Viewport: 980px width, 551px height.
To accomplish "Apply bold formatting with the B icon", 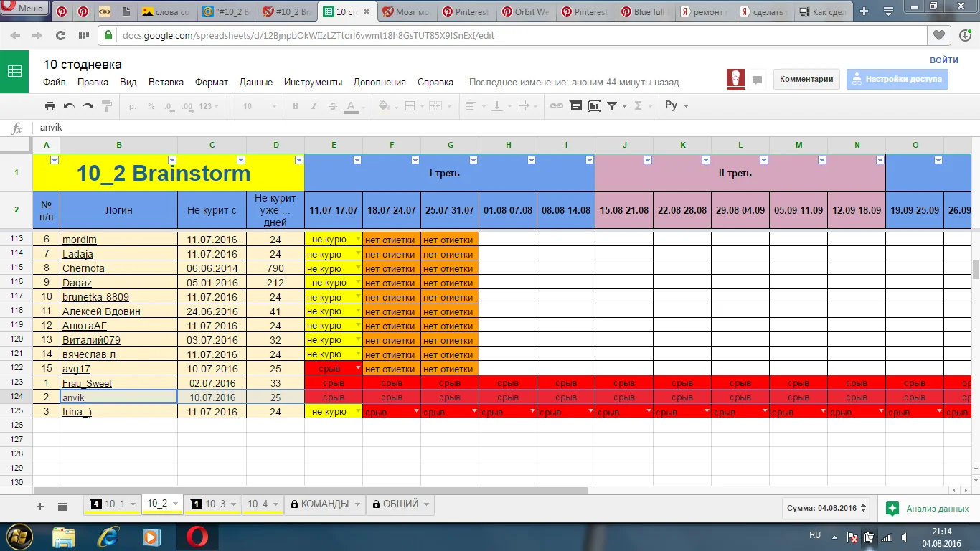I will coord(295,106).
